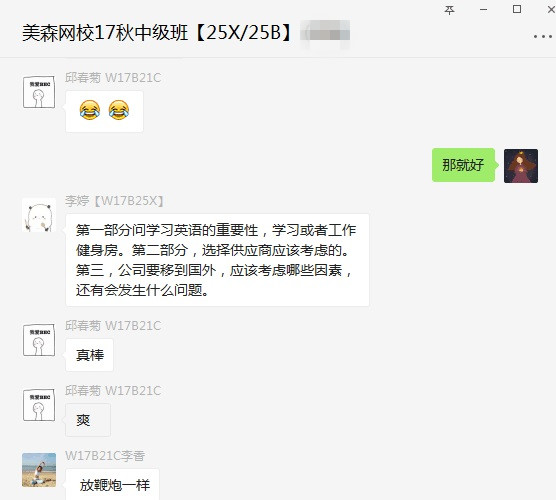
Task: Click beach photo avatar of W17B21C李香
Action: [x=39, y=470]
